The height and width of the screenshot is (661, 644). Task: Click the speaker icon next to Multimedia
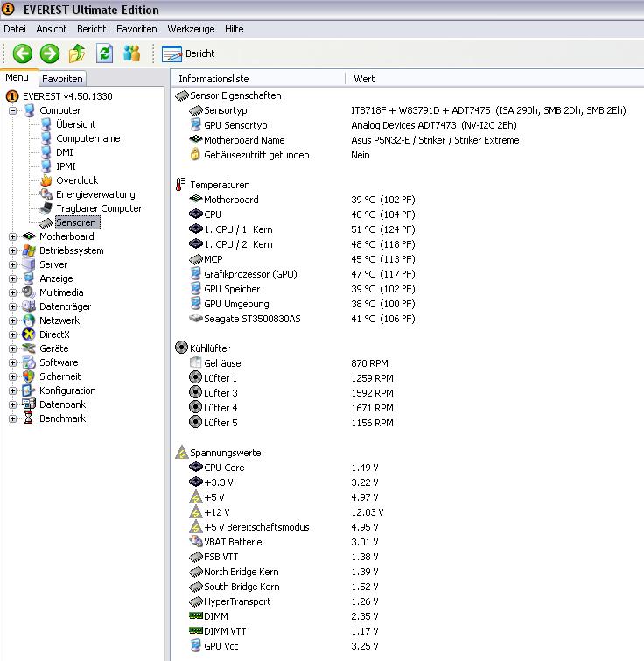point(29,292)
